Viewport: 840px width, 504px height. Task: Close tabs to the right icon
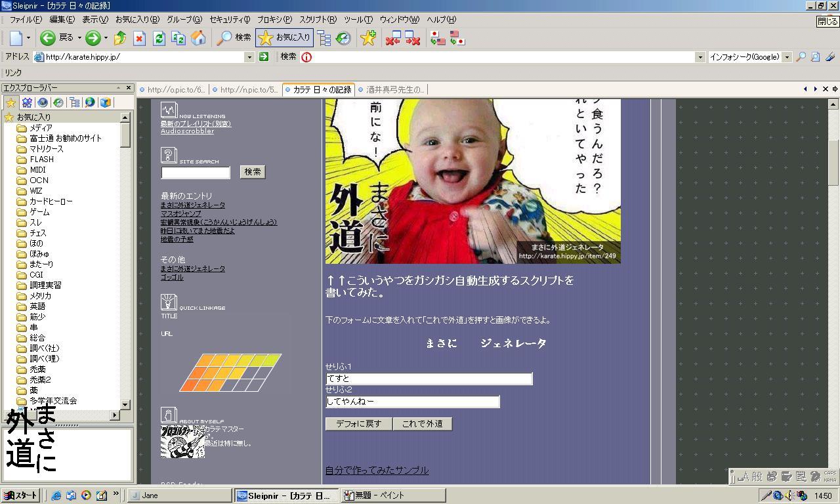click(412, 38)
